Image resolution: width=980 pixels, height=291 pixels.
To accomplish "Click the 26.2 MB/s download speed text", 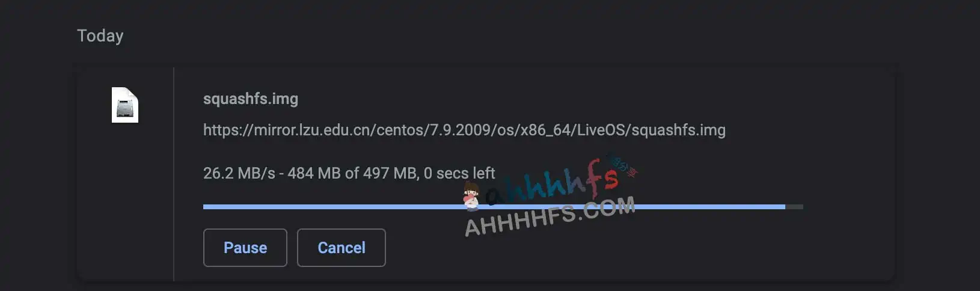I will click(239, 173).
